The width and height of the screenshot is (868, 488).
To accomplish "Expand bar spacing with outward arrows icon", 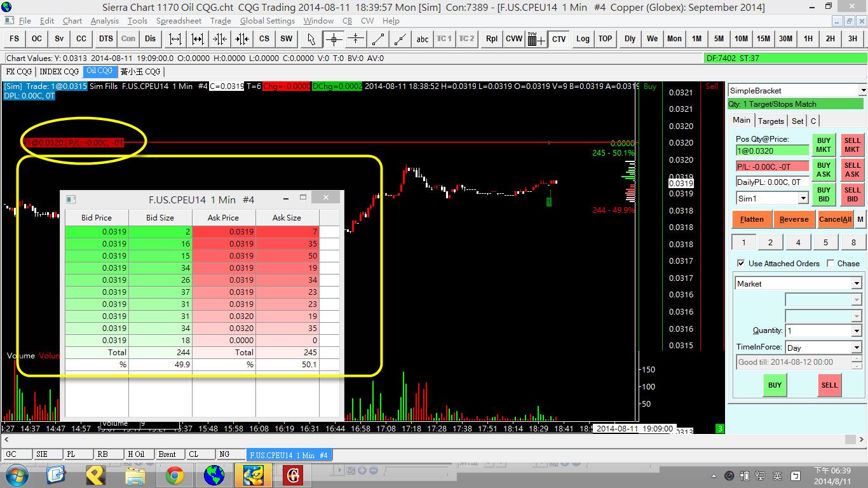I will pyautogui.click(x=175, y=39).
